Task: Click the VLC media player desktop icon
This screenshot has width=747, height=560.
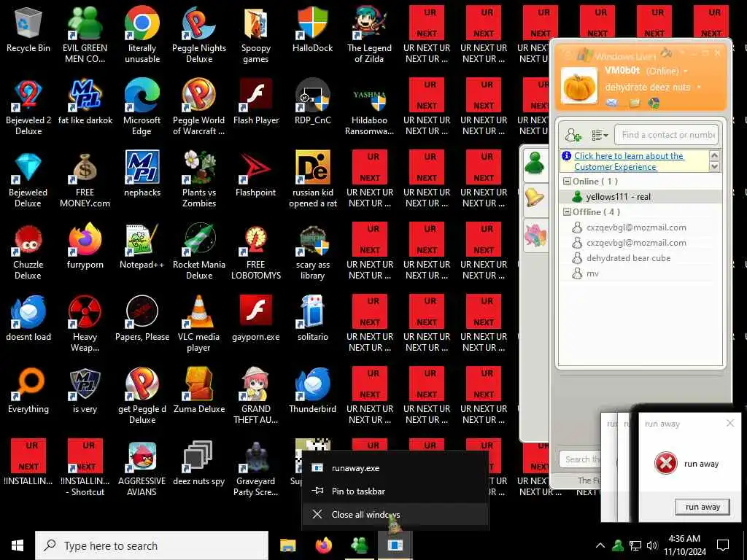Action: (198, 324)
